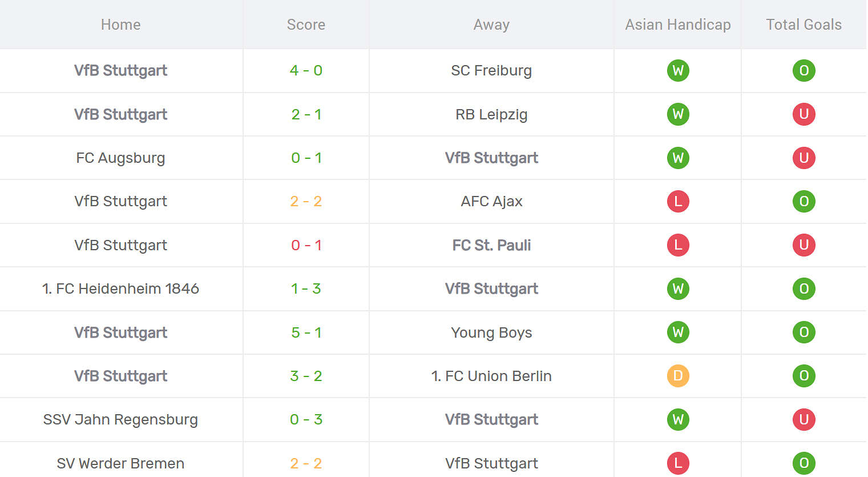Click the Score column header
This screenshot has width=868, height=477.
[x=306, y=25]
